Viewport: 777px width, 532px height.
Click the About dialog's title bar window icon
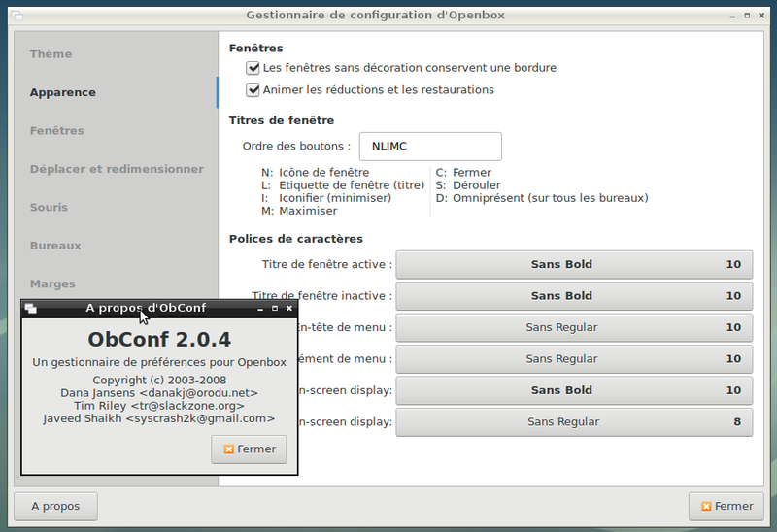[x=31, y=308]
